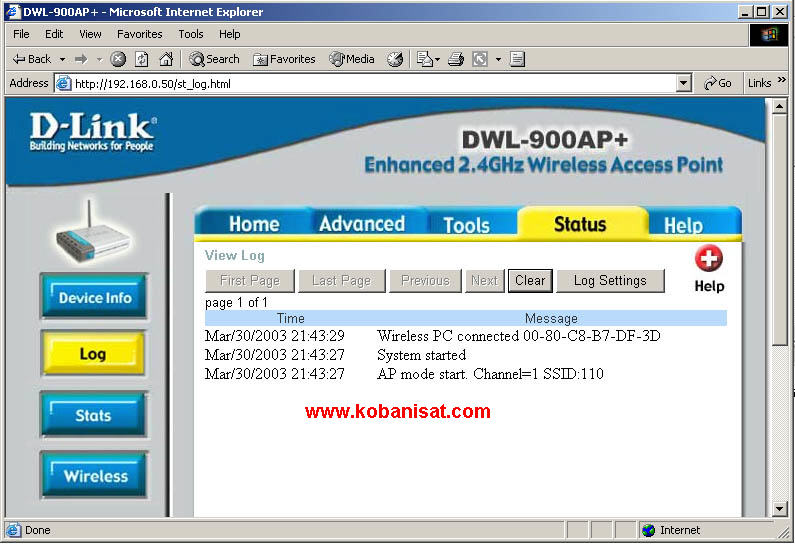Click the Windows logo throbber icon
The width and height of the screenshot is (795, 544).
click(769, 34)
